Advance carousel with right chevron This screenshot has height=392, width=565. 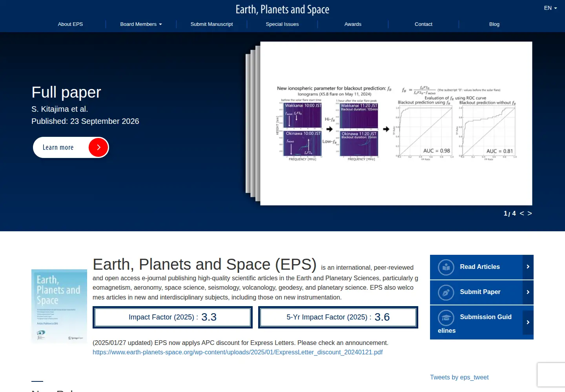pos(530,213)
